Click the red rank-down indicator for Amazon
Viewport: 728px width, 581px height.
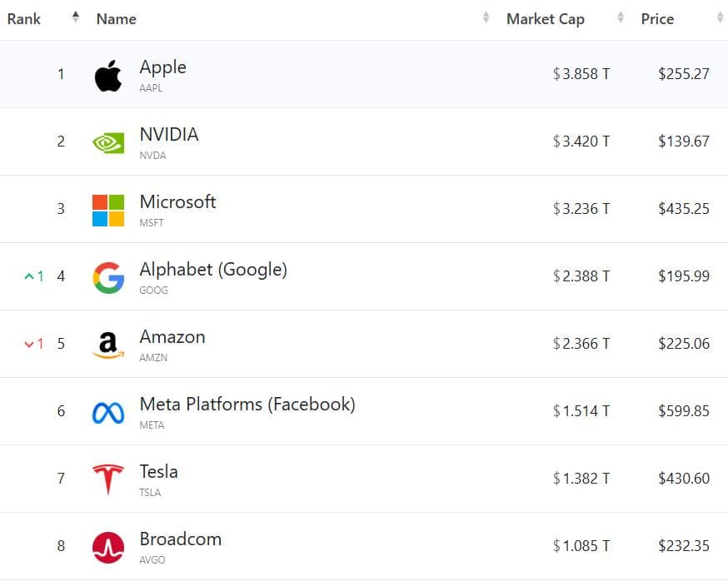click(x=34, y=344)
